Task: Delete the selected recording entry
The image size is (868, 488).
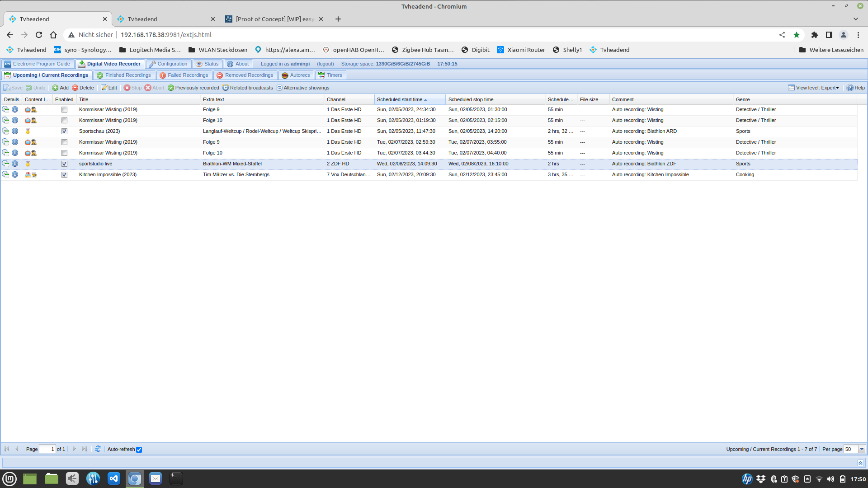Action: point(83,88)
